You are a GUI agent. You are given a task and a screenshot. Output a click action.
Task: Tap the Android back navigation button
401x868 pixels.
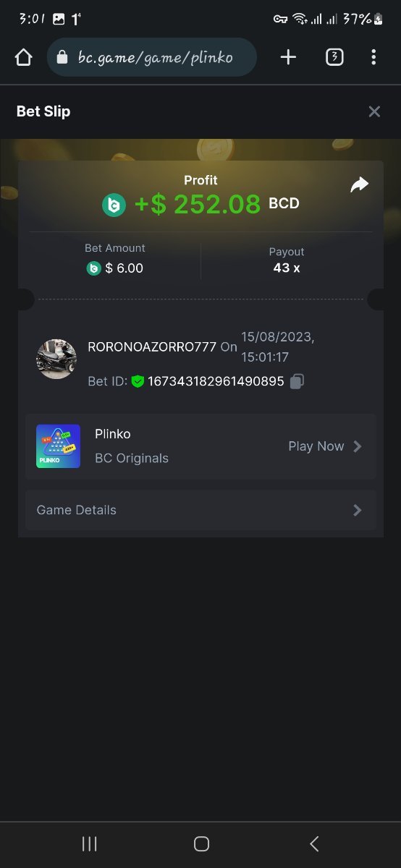pos(314,843)
